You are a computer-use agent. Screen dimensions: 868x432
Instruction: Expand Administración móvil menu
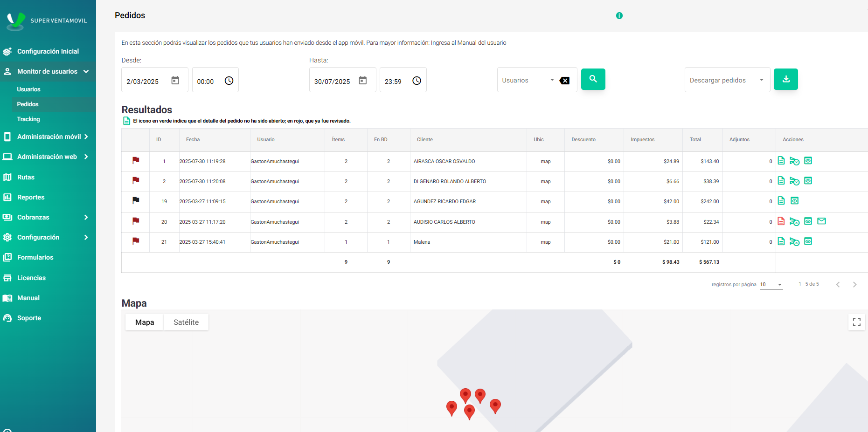[48, 137]
